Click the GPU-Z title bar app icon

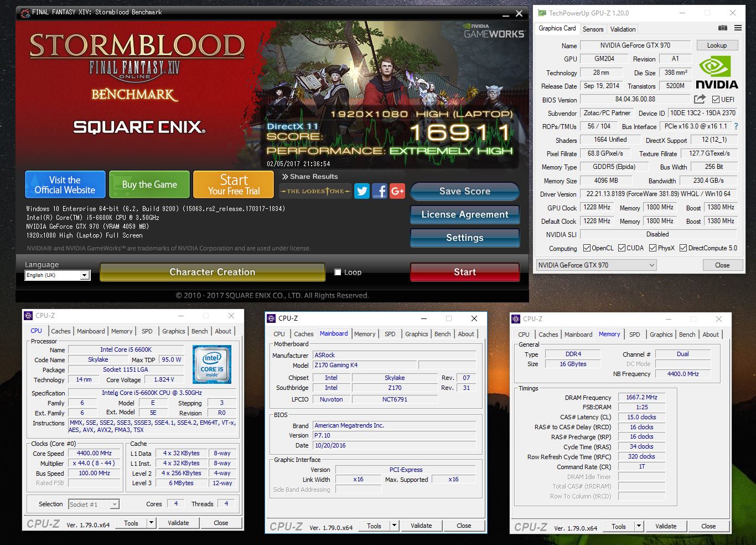(x=542, y=13)
